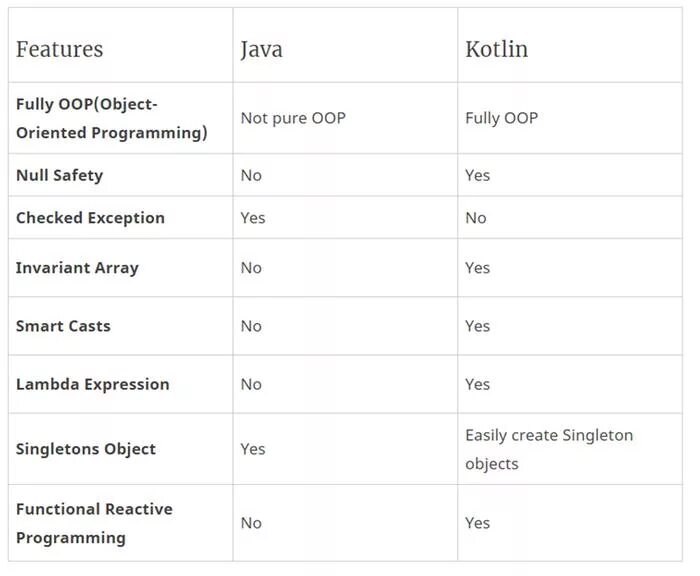Viewport: 700px width, 576px height.
Task: Click the "Easily create Singleton objects" cell
Action: pyautogui.click(x=548, y=449)
